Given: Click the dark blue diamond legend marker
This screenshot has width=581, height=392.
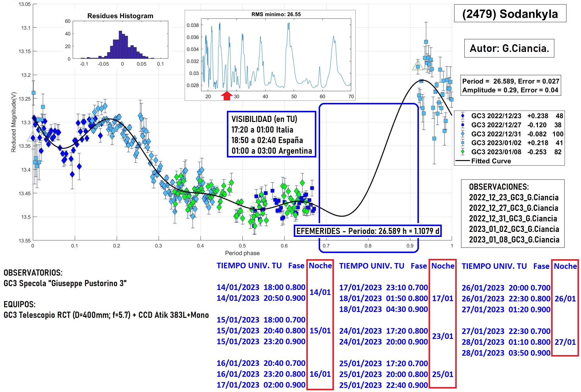Looking at the screenshot, I should tap(463, 116).
